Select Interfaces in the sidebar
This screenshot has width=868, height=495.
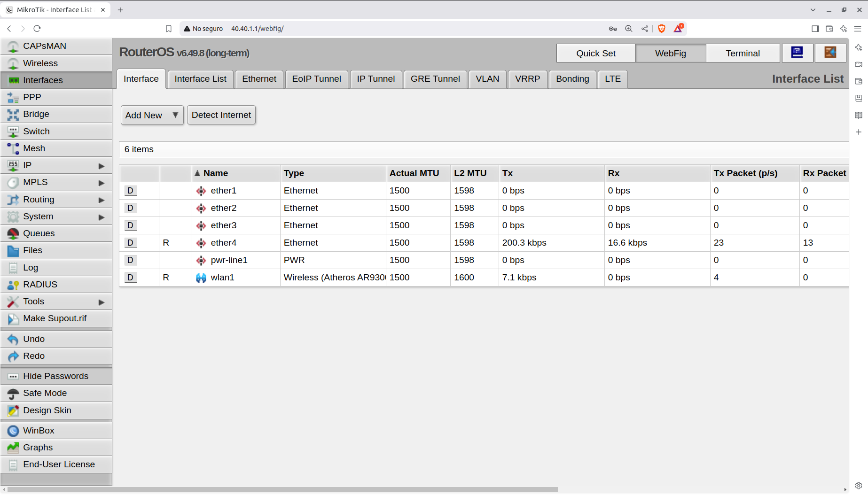coord(56,80)
